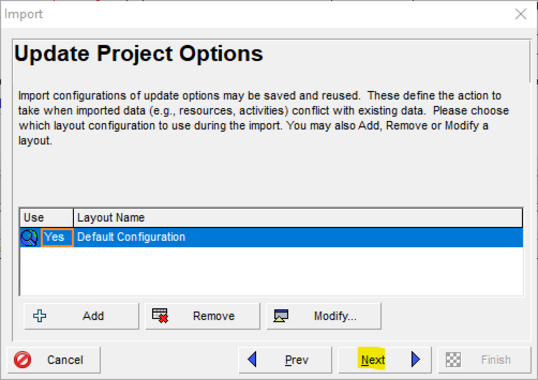Click the right blue arrow on Next
The height and width of the screenshot is (380, 538).
[x=415, y=359]
